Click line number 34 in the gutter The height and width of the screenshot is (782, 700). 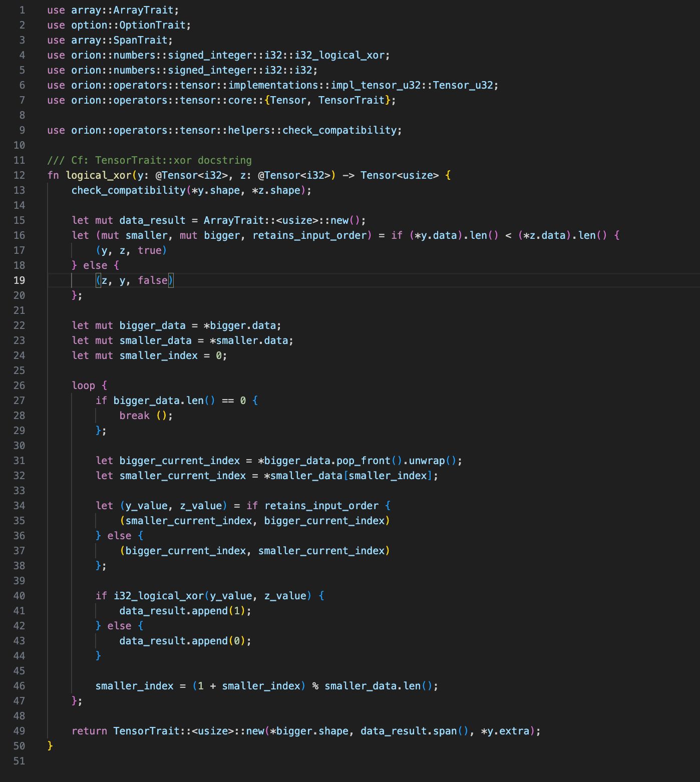click(19, 506)
